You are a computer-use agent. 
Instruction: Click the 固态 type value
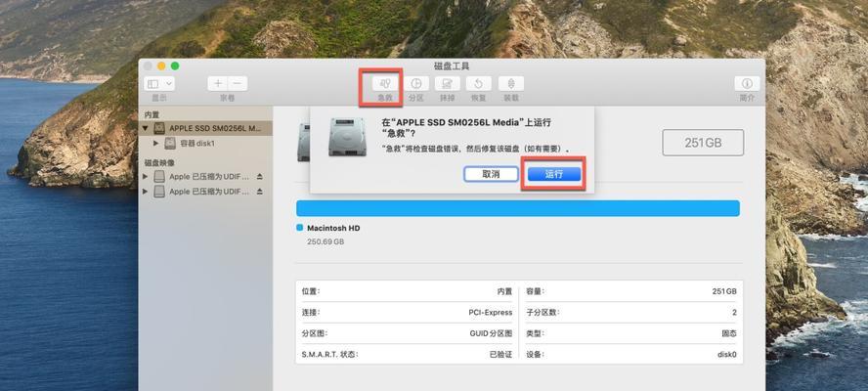click(x=729, y=334)
